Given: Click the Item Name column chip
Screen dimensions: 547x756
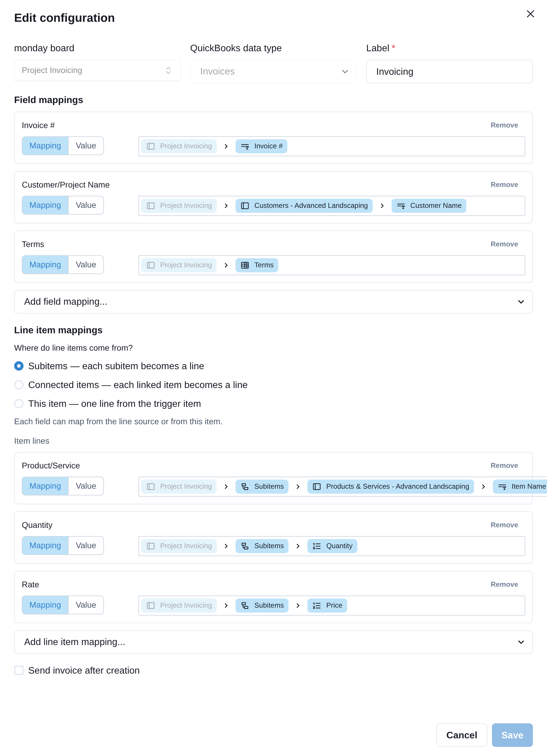Looking at the screenshot, I should click(x=520, y=487).
